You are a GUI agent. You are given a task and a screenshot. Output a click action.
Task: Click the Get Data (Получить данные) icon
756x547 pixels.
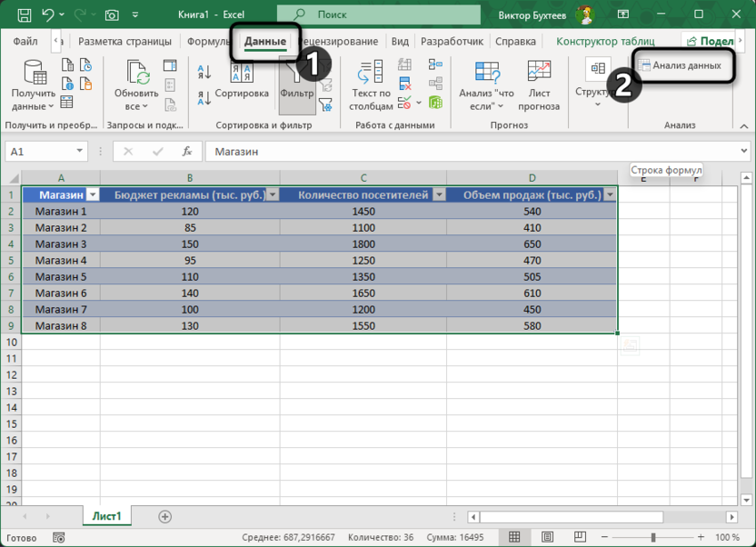35,75
